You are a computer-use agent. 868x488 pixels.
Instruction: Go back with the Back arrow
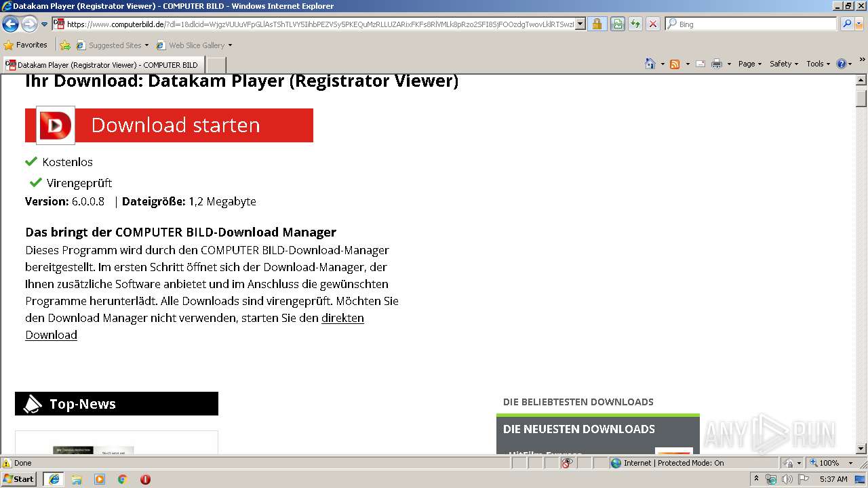[10, 24]
